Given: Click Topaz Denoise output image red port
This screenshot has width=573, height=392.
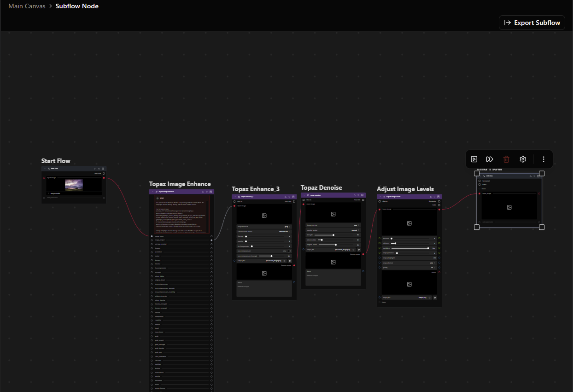Looking at the screenshot, I should point(363,254).
